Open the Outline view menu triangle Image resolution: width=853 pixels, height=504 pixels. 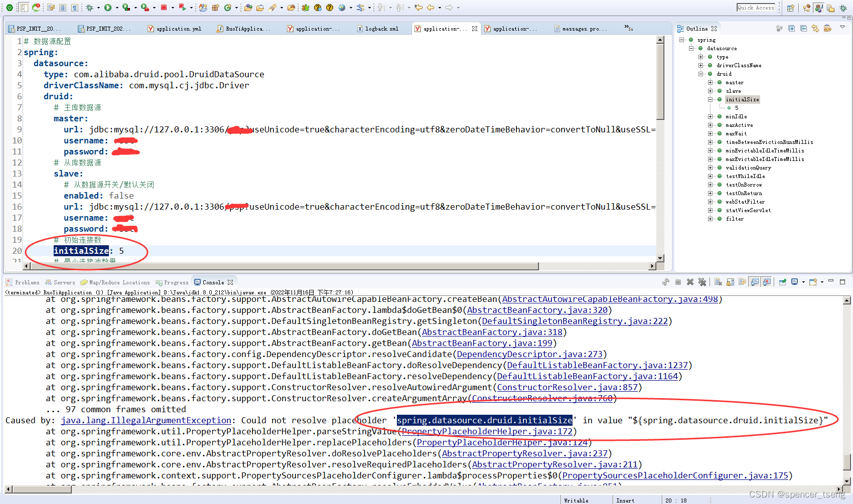click(842, 27)
